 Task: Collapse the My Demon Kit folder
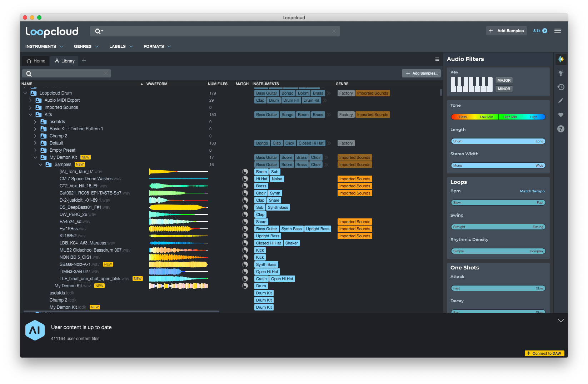(x=35, y=157)
